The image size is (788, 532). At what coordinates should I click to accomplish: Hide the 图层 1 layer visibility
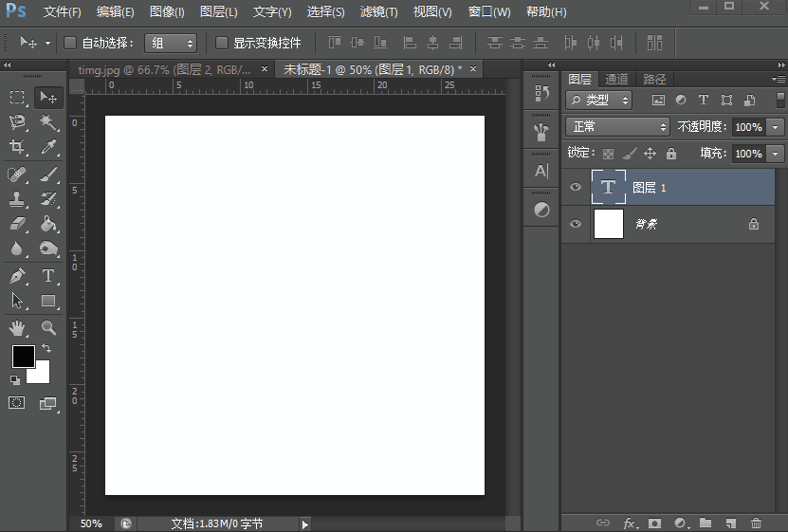coord(576,187)
